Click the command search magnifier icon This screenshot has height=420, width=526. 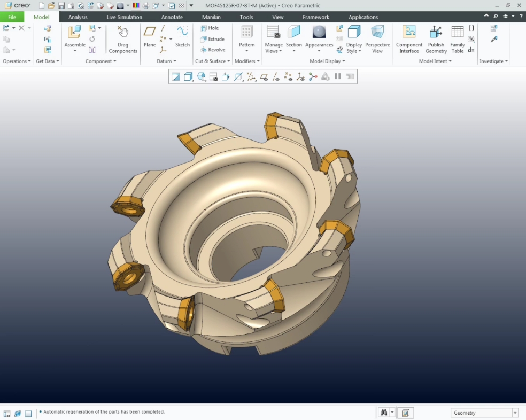coord(496,16)
